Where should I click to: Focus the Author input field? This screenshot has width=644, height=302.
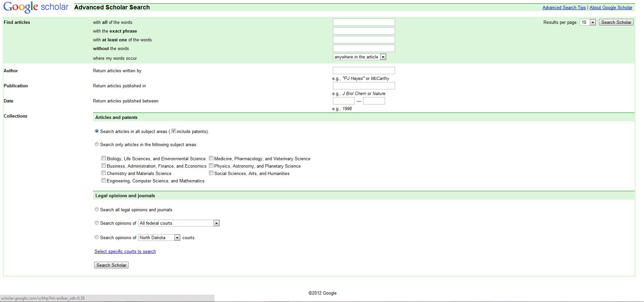364,71
